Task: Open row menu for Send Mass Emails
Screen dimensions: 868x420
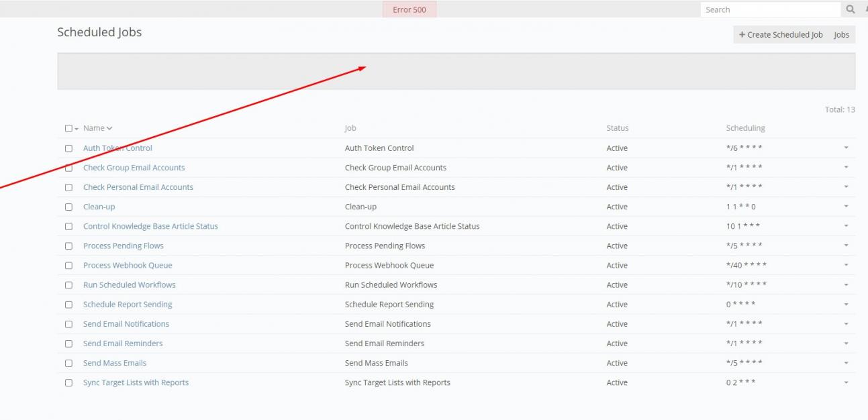Action: click(x=846, y=363)
